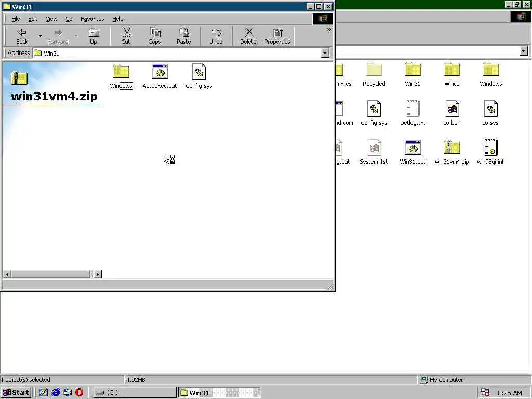Click the third quick launch icon before Opera

(x=68, y=393)
